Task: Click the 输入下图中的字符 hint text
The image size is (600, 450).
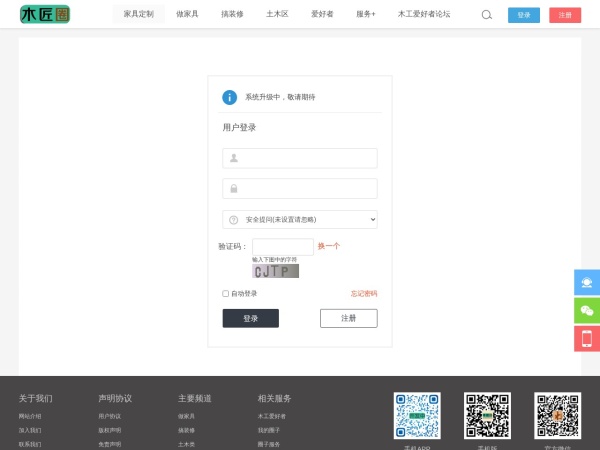Action: (274, 260)
